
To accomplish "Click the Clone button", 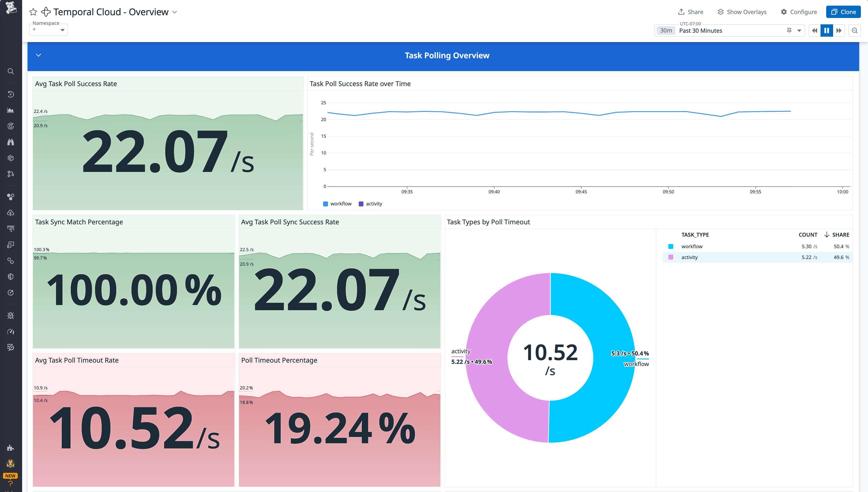I will (x=843, y=12).
